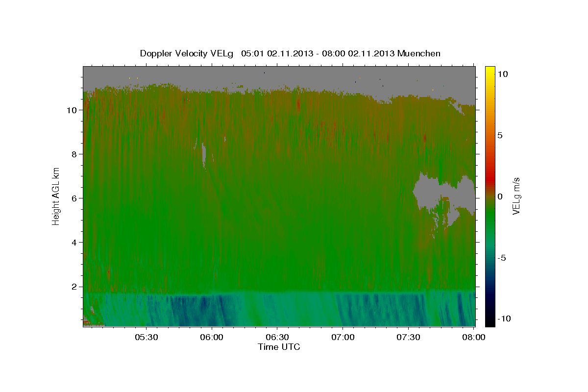This screenshot has width=588, height=392.
Task: Click the 07:00 time tick label
Action: coord(343,338)
